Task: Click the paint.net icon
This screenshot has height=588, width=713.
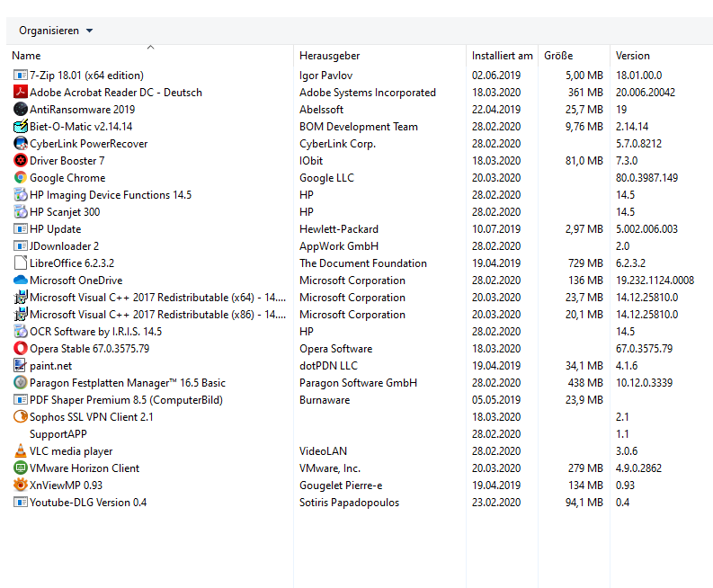Action: (21, 366)
